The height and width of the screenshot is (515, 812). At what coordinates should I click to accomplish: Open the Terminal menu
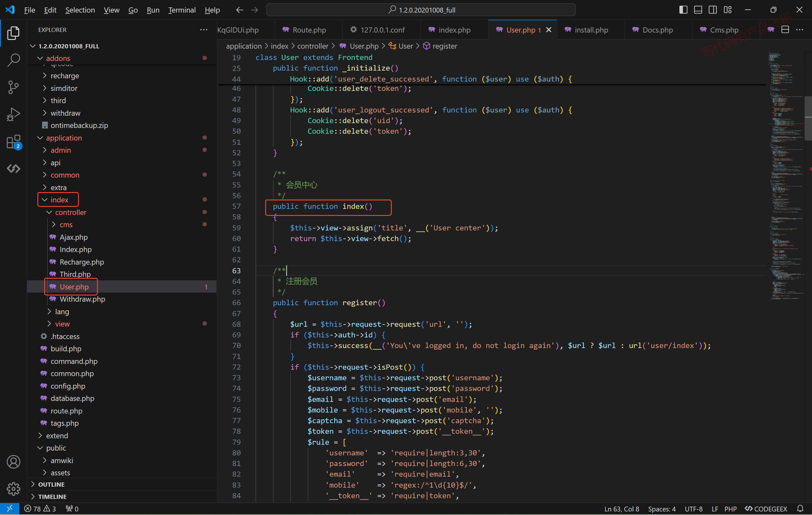(x=182, y=10)
